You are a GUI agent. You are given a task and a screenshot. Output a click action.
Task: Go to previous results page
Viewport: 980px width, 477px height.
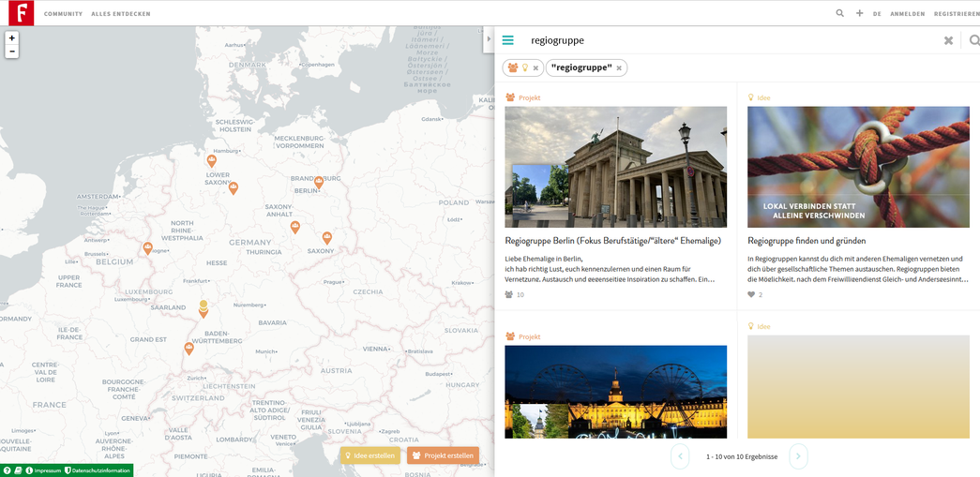(x=680, y=456)
